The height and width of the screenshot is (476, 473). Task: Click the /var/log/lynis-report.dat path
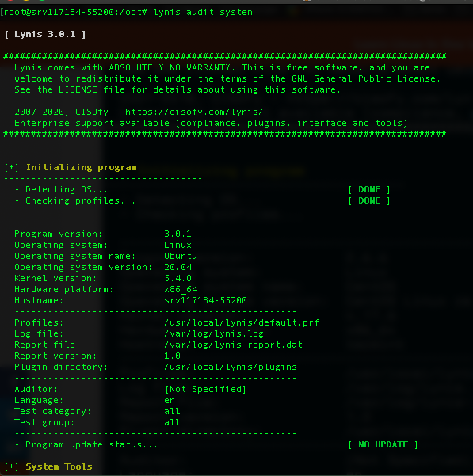[x=233, y=345]
